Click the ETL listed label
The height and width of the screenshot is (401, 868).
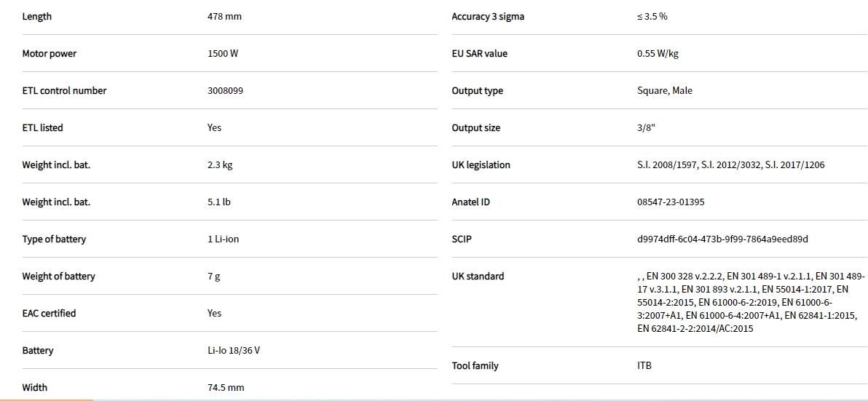(42, 128)
